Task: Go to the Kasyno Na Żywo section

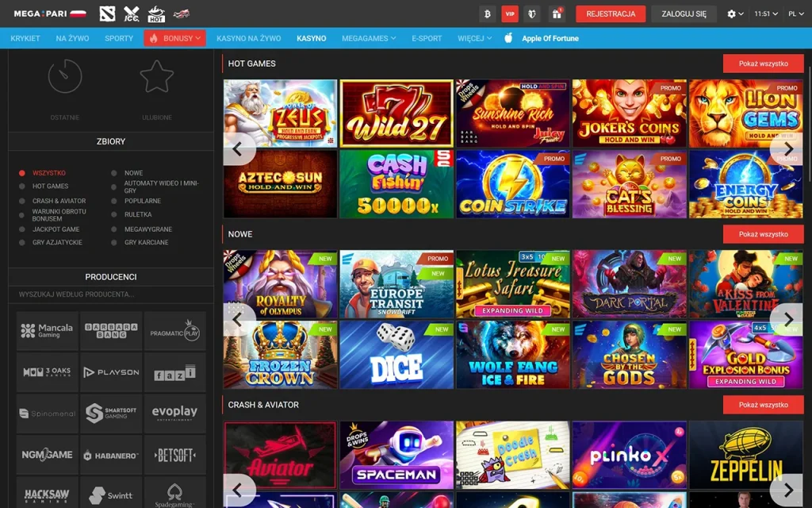Action: pos(248,38)
